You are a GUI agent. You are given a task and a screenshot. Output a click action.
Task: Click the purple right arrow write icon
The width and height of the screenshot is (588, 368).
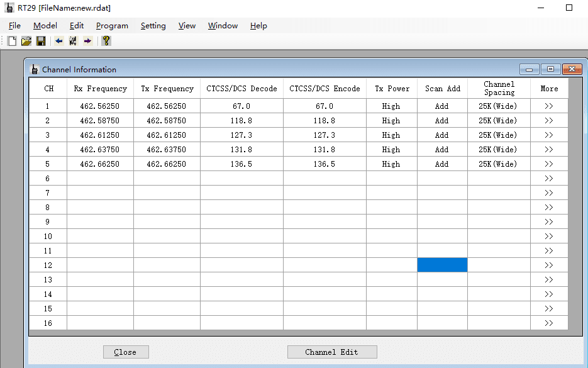(x=87, y=41)
